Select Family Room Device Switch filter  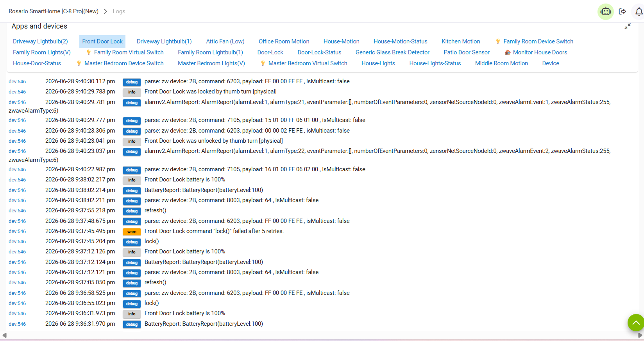pos(538,41)
